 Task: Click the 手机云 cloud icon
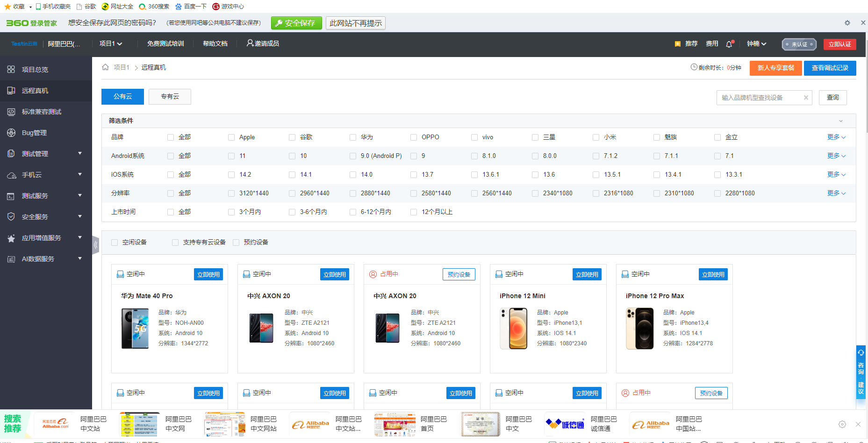[11, 175]
